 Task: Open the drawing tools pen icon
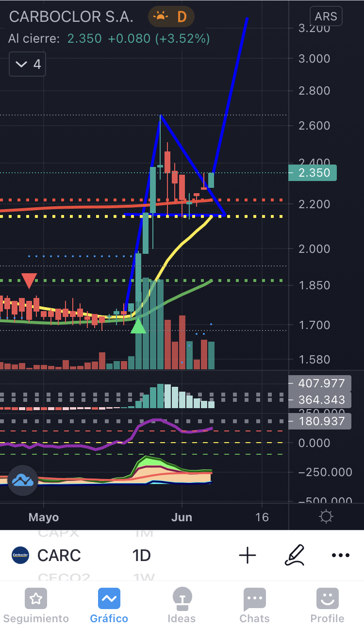coord(294,555)
